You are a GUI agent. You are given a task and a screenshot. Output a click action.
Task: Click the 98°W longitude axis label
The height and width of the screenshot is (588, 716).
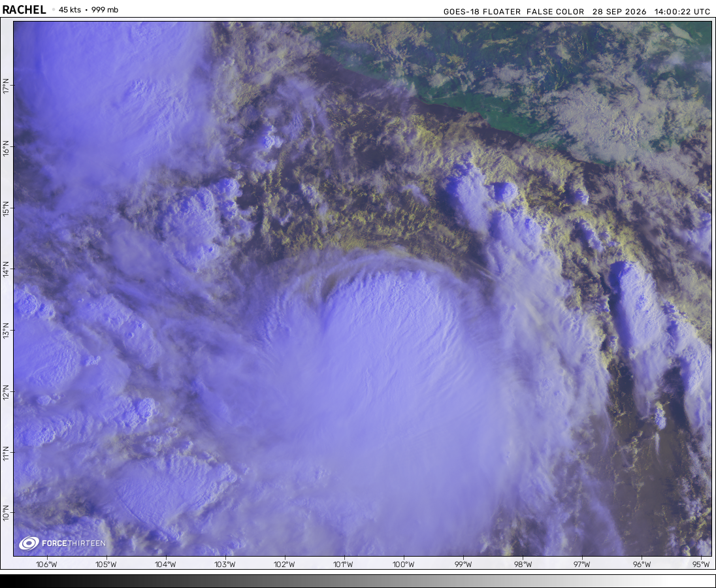tap(523, 564)
